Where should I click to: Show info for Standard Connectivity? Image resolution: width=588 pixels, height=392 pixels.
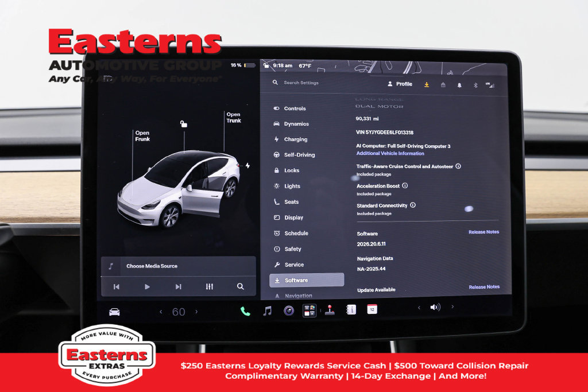tap(413, 205)
